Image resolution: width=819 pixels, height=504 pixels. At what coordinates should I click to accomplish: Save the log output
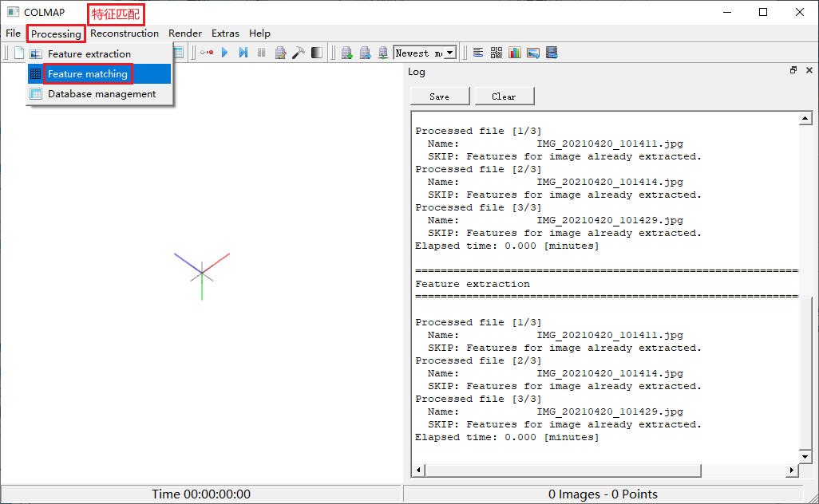pyautogui.click(x=440, y=96)
